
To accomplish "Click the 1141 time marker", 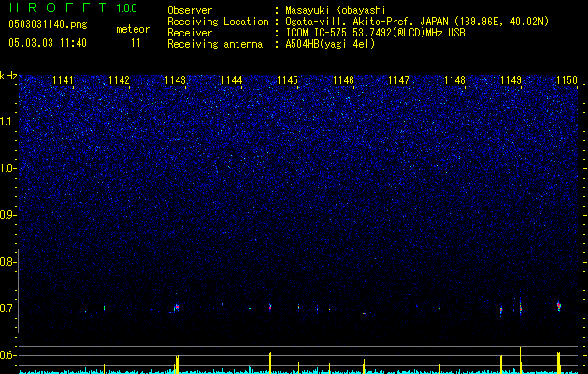I will coord(63,80).
